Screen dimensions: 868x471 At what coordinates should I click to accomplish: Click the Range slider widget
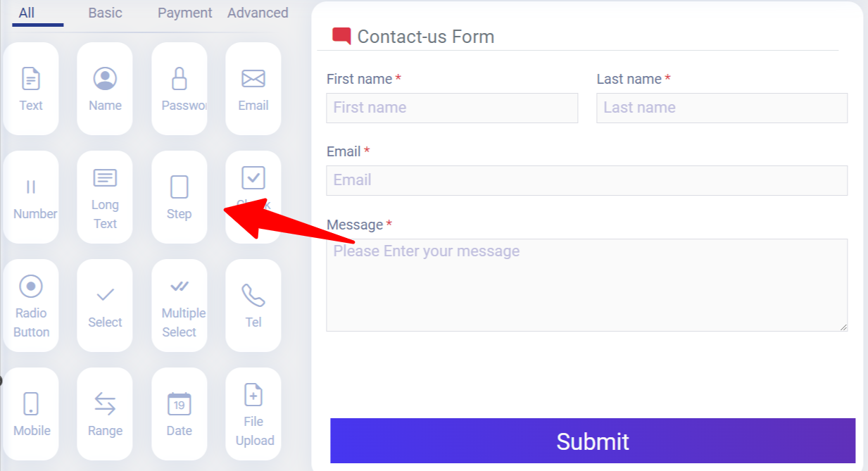[104, 413]
